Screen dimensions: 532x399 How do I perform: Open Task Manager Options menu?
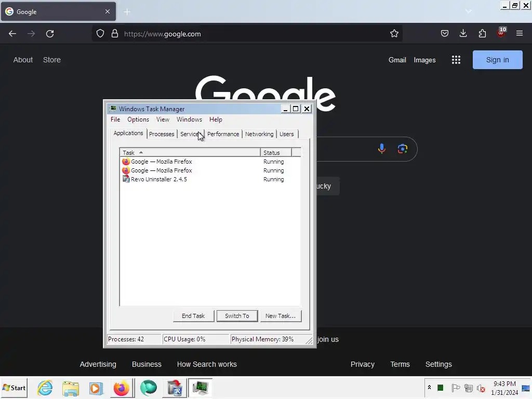point(138,119)
